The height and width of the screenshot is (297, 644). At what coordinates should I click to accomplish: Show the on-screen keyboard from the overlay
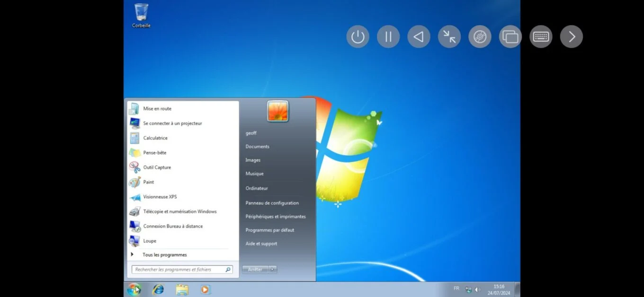coord(541,36)
